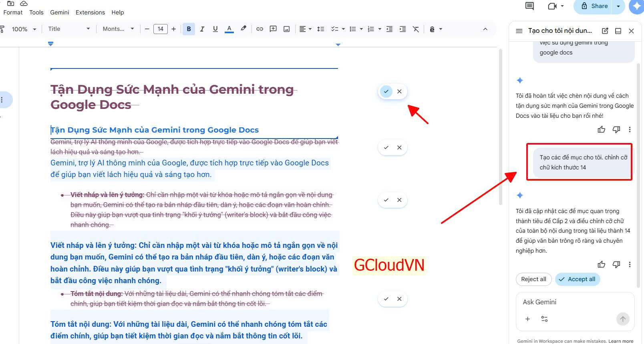Accept the title heading suggestion
The height and width of the screenshot is (344, 644).
tap(386, 91)
